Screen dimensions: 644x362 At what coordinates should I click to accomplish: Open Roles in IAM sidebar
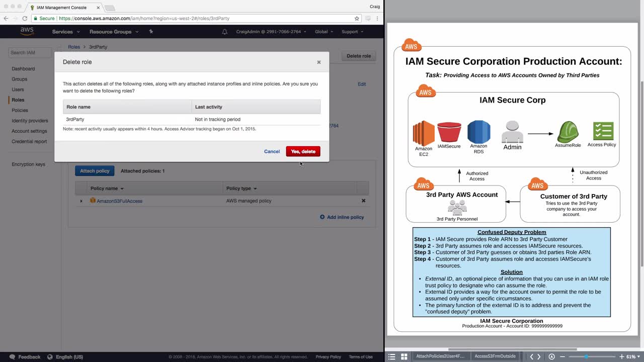(x=18, y=100)
